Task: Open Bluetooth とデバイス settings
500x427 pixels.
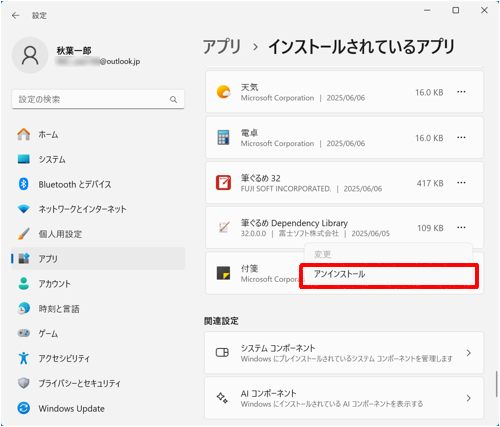Action: [98, 184]
